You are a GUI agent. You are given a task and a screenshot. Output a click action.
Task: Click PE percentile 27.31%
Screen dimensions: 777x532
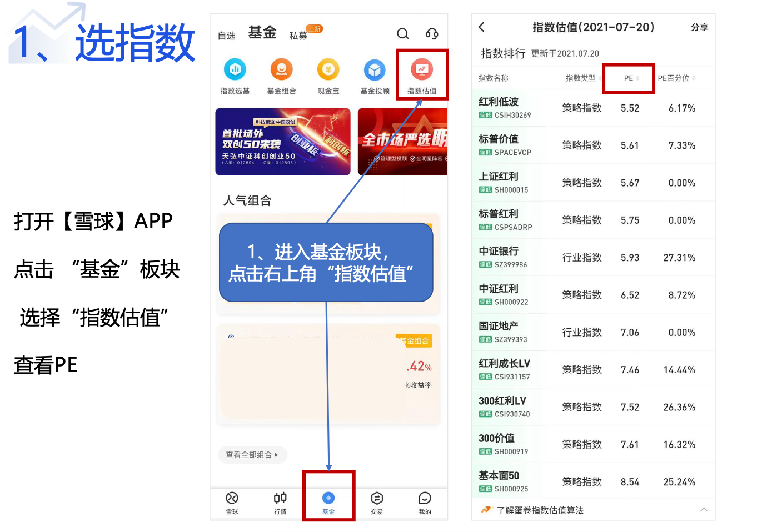679,258
